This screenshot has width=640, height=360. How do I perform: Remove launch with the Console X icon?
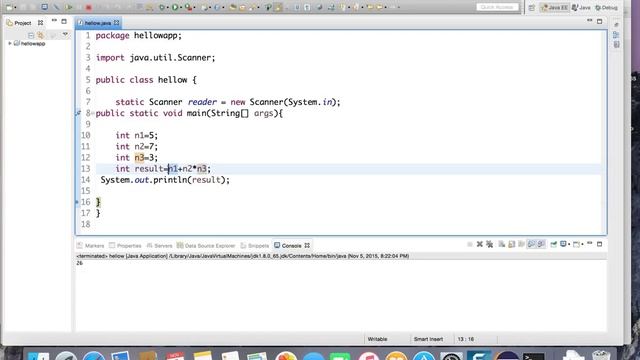pos(480,244)
